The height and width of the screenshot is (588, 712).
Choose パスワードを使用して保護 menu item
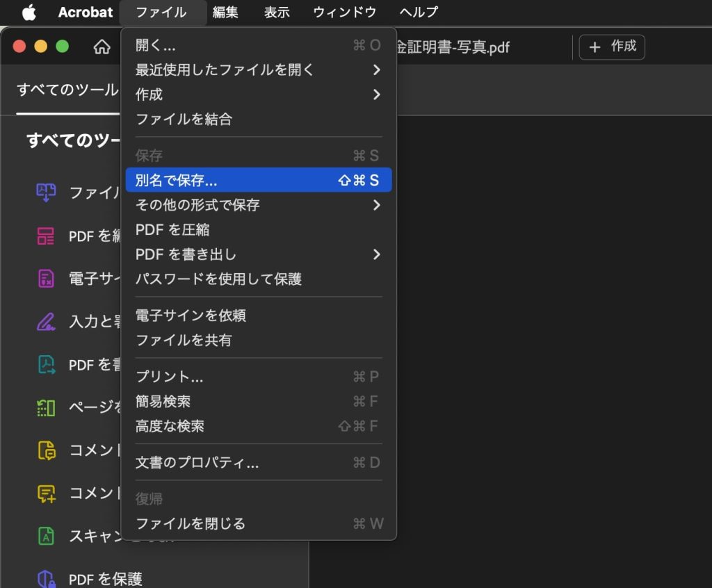(x=259, y=279)
